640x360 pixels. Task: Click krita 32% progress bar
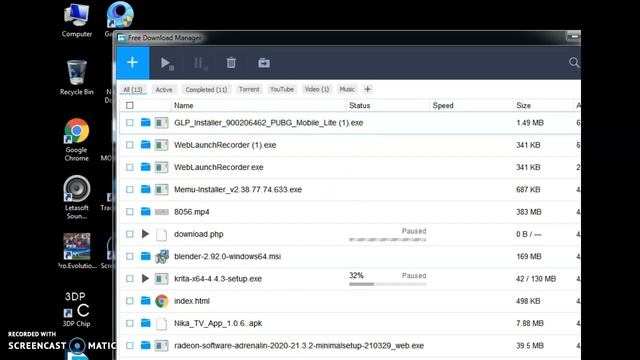tap(387, 284)
